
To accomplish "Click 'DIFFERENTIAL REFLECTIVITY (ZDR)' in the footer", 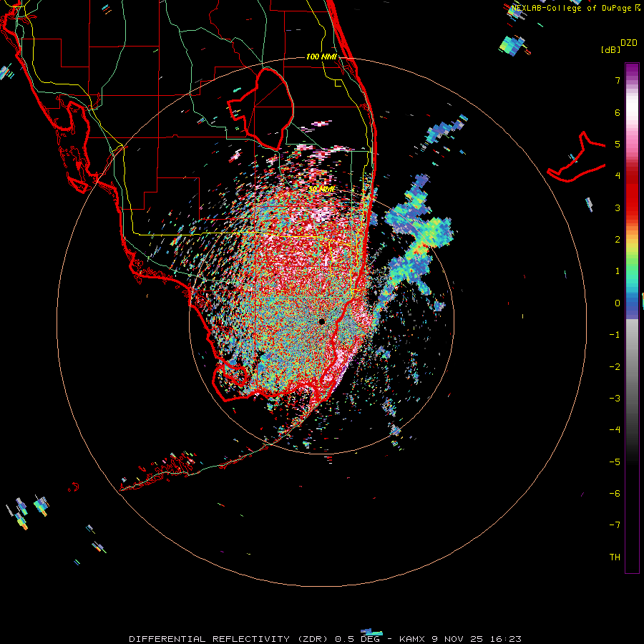I will 228,639.
